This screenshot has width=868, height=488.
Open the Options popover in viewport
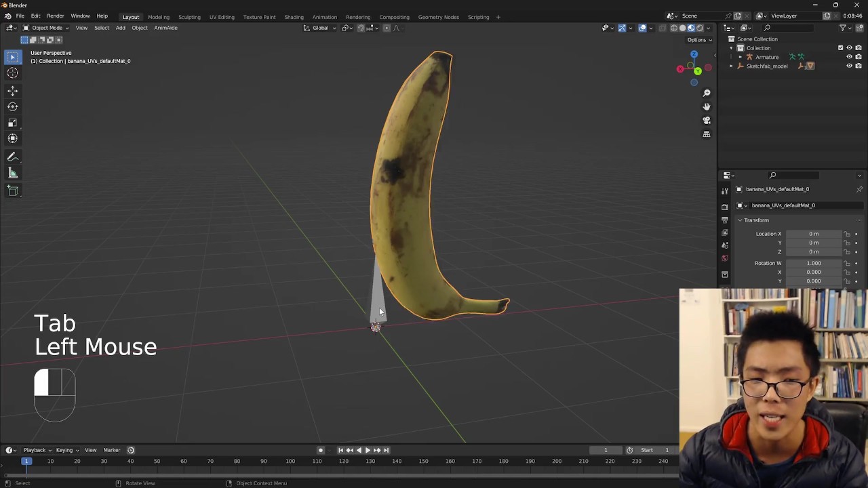[x=698, y=39]
